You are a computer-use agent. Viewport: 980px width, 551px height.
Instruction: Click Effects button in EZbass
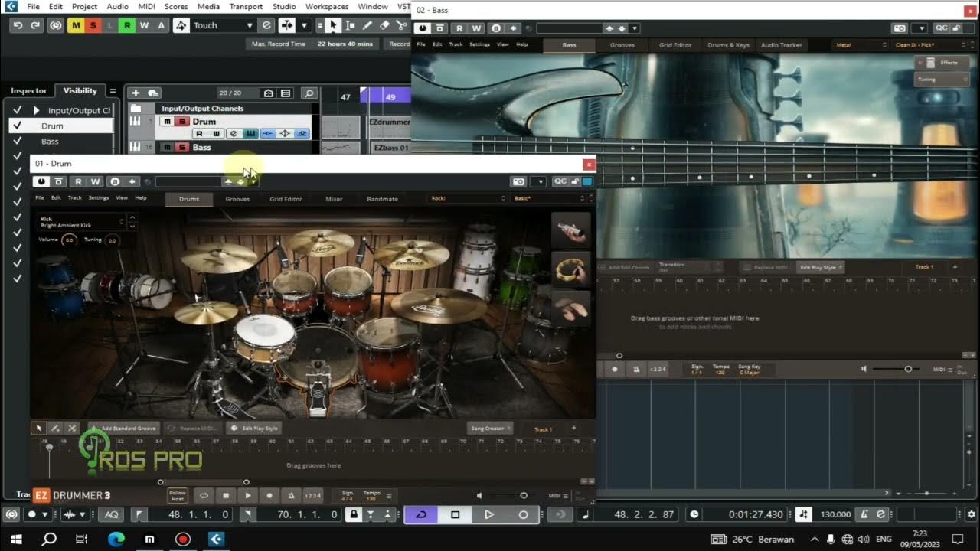point(942,63)
